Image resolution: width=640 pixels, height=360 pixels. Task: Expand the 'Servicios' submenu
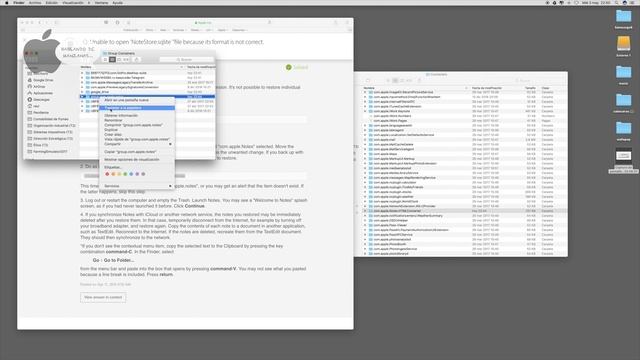(x=137, y=186)
